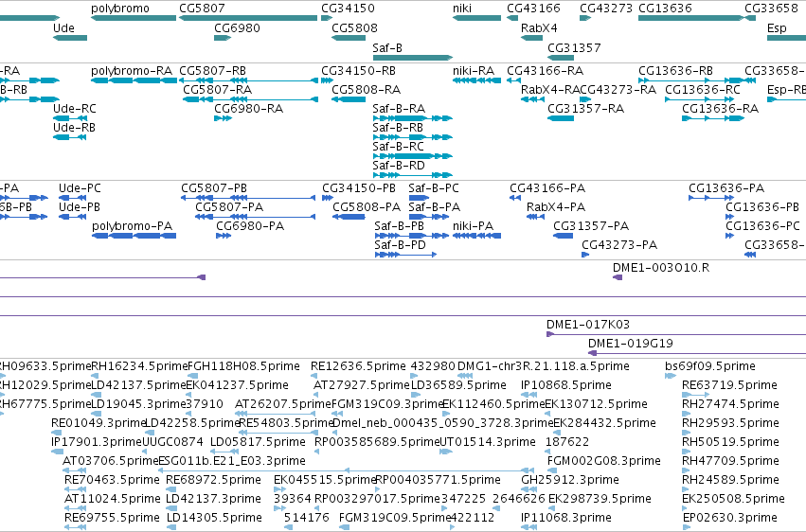806x532 pixels.
Task: Click the Ude gene label
Action: click(x=63, y=27)
